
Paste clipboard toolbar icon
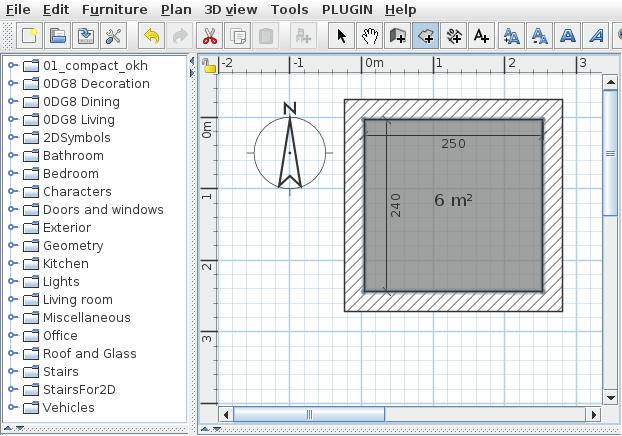coord(265,36)
